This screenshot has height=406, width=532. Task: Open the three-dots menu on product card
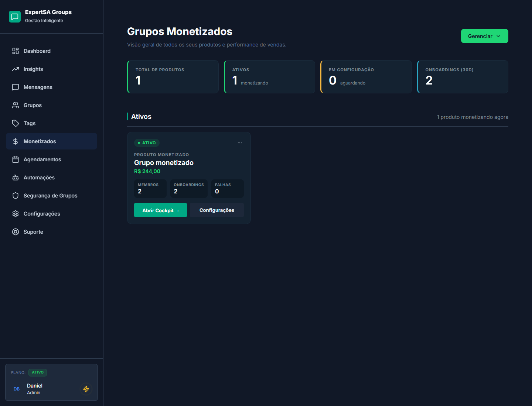[240, 143]
